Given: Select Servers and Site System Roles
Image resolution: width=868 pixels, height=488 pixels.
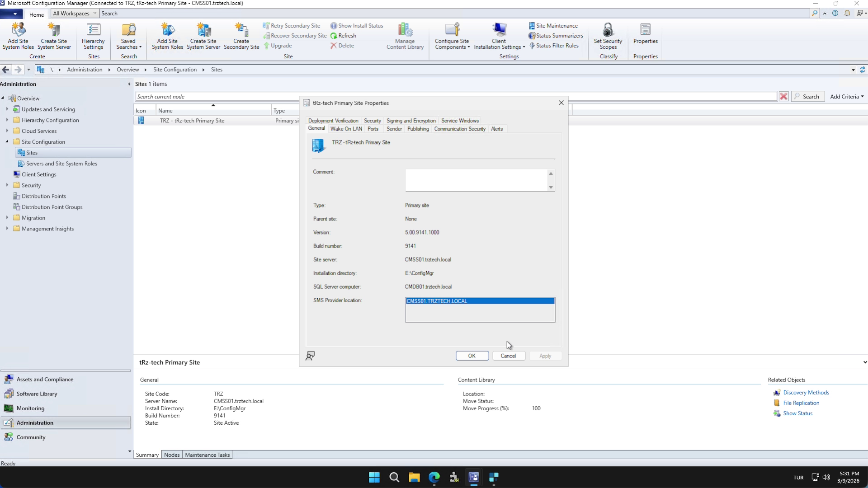Looking at the screenshot, I should coord(61,164).
